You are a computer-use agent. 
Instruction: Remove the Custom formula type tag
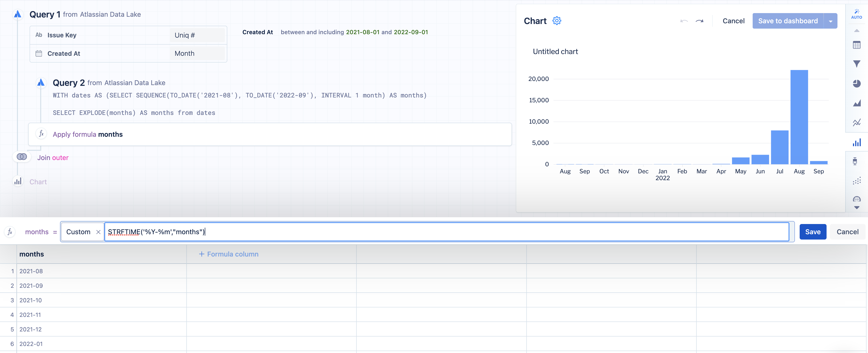click(98, 232)
